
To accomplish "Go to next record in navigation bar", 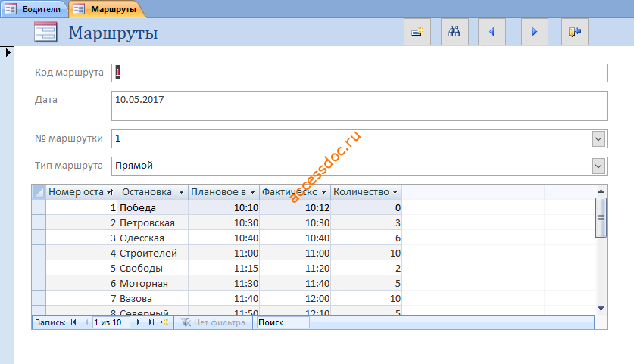I will [139, 322].
